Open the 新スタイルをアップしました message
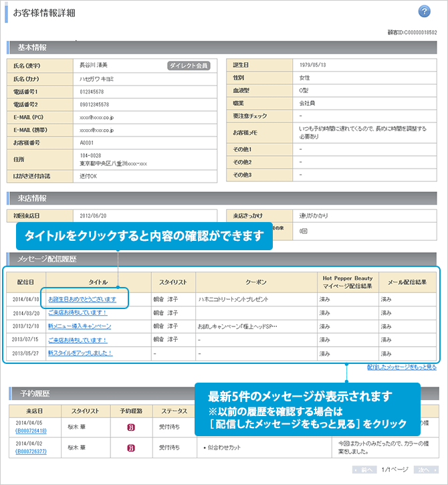The width and height of the screenshot is (448, 485). [x=80, y=353]
